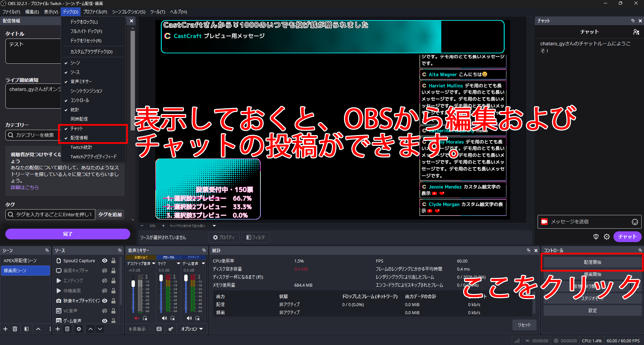The height and width of the screenshot is (345, 644).
Task: Toggle Twitch統計 dock menu entry
Action: coord(93,147)
